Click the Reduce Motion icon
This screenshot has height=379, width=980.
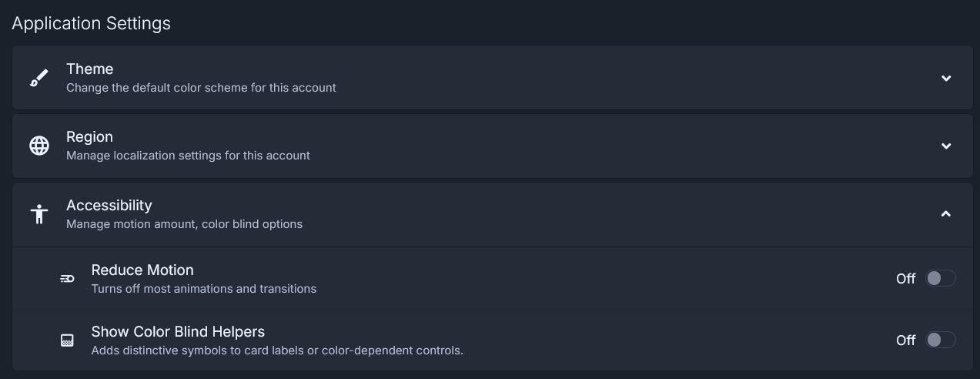click(x=68, y=279)
